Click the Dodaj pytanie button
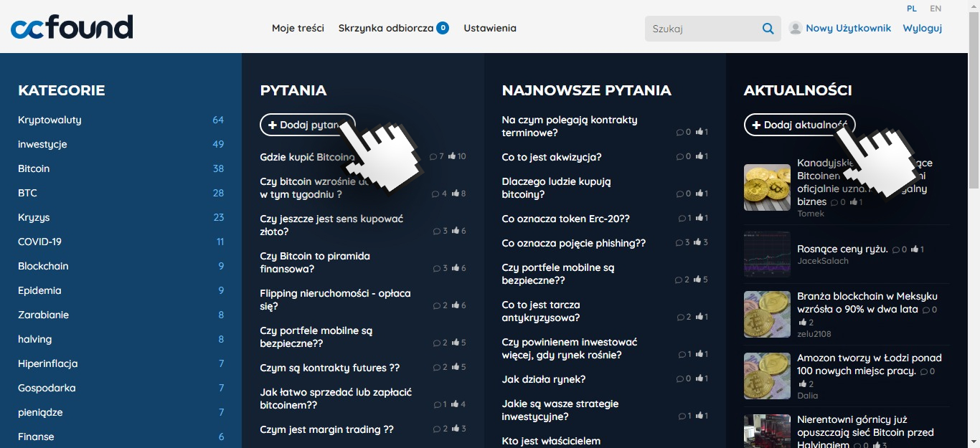Image resolution: width=980 pixels, height=448 pixels. click(308, 125)
